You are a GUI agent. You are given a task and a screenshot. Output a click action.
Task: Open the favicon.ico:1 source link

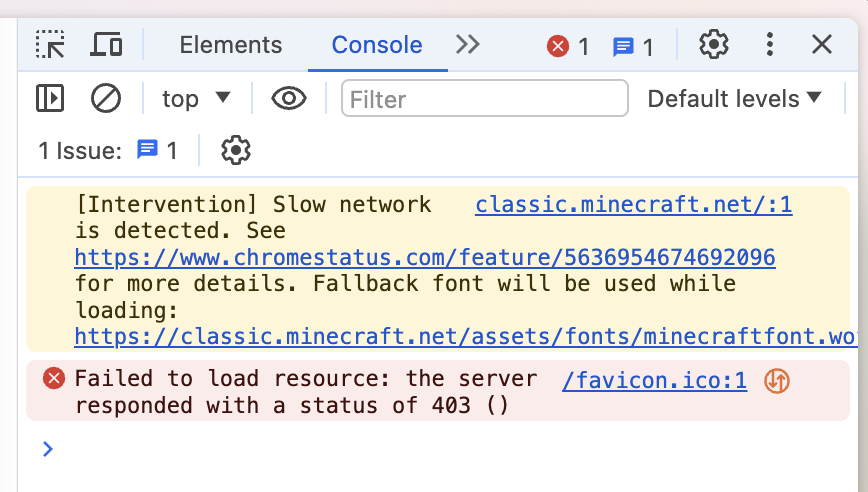[x=654, y=380]
